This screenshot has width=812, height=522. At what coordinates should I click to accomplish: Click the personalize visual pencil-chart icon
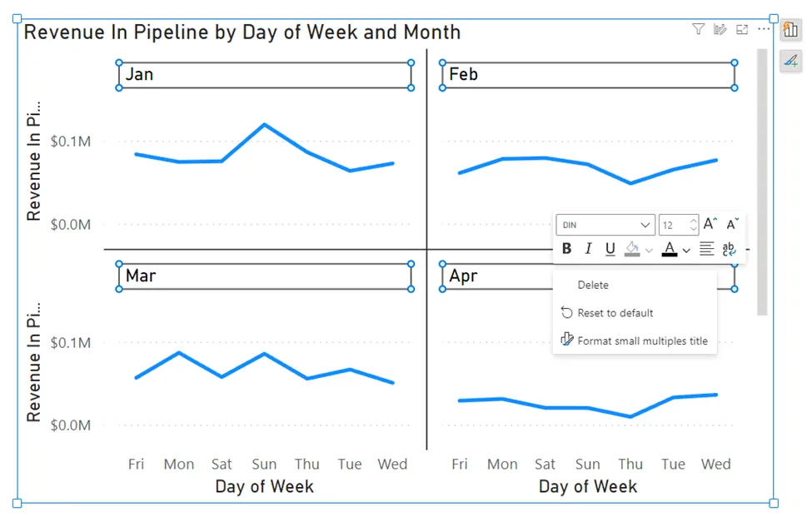click(x=720, y=29)
